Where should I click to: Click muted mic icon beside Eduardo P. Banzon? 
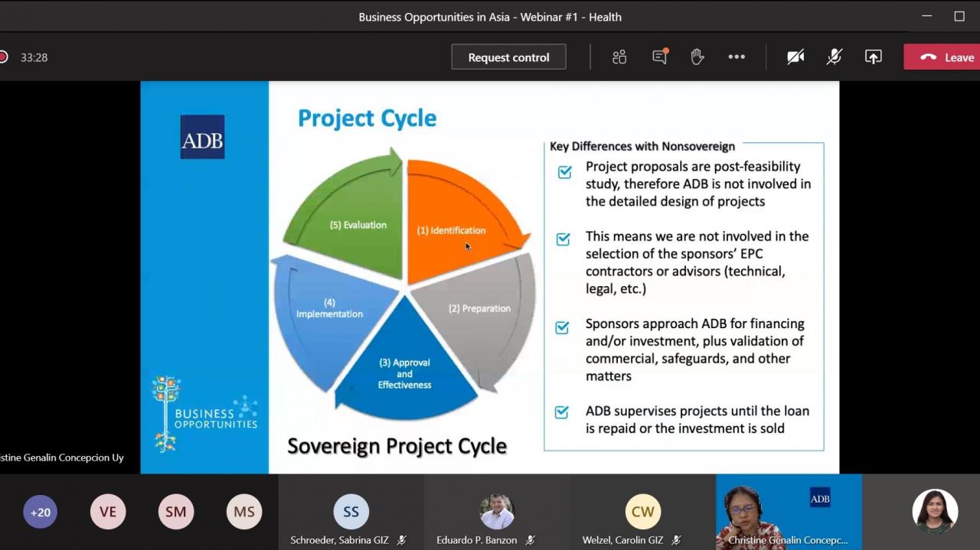pos(530,540)
